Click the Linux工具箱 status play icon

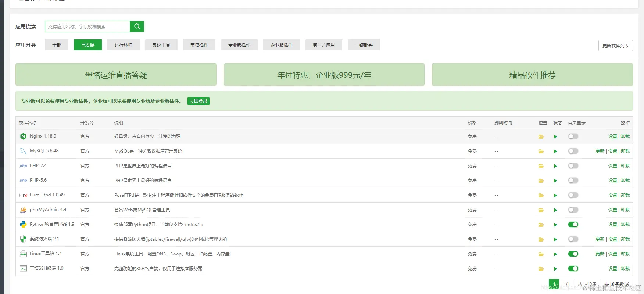(x=555, y=254)
